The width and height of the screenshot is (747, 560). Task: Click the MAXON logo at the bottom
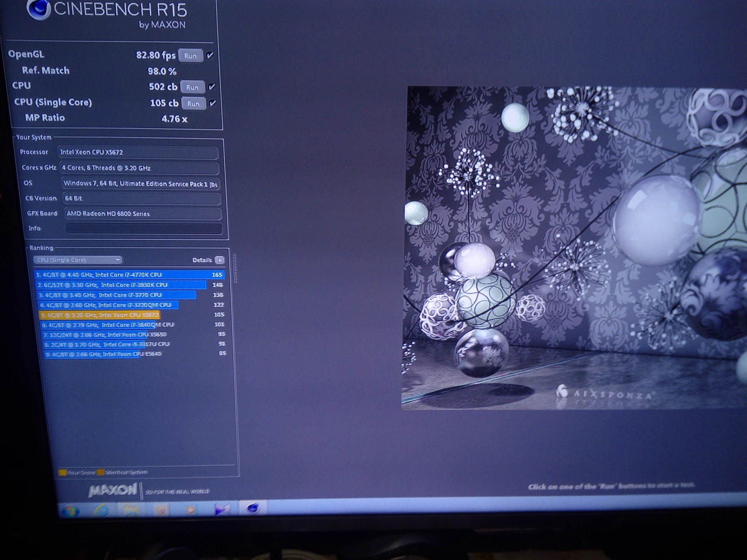click(x=112, y=490)
